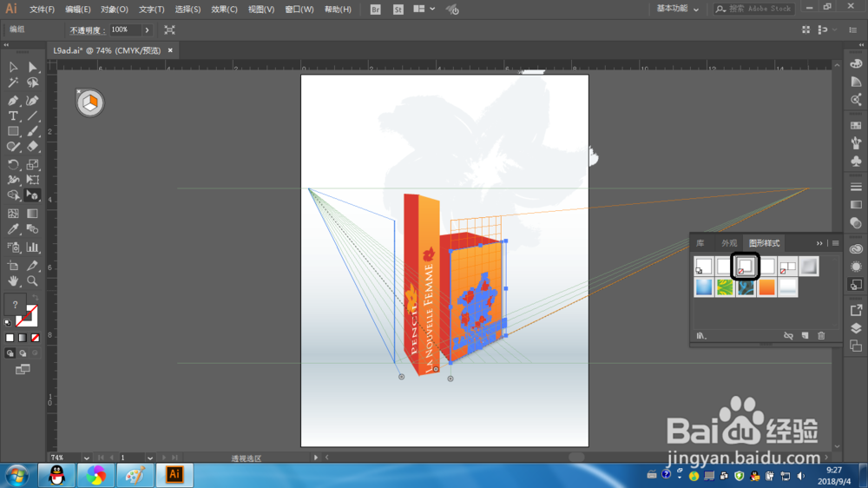This screenshot has width=868, height=488.
Task: Select the Eraser tool
Action: click(x=33, y=147)
